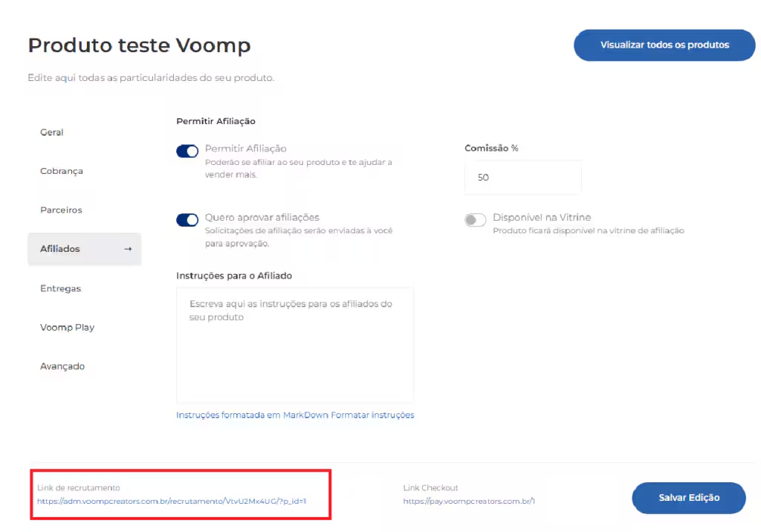
Task: Click the 'Solicitações de afiliação serão enviadas' description
Action: (299, 237)
